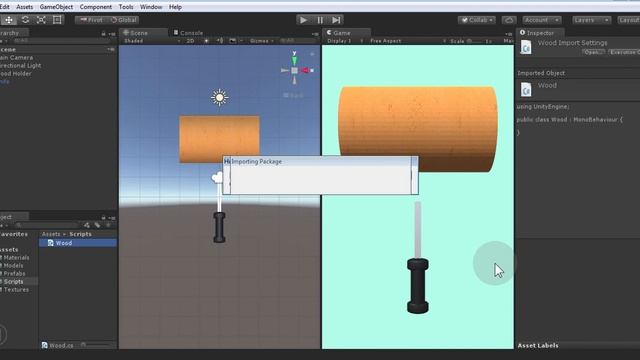Toggle the Project panel lock icon
640x360 pixels.
point(103,218)
